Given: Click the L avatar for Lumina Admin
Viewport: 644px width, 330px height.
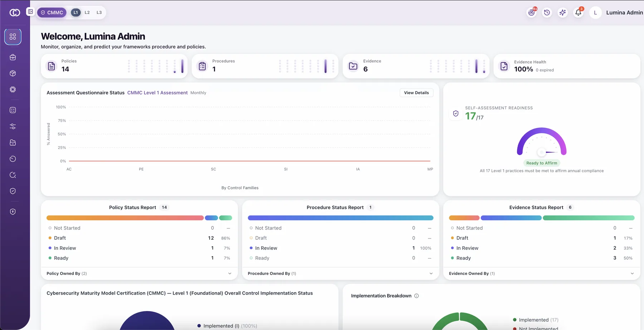Looking at the screenshot, I should [x=595, y=13].
